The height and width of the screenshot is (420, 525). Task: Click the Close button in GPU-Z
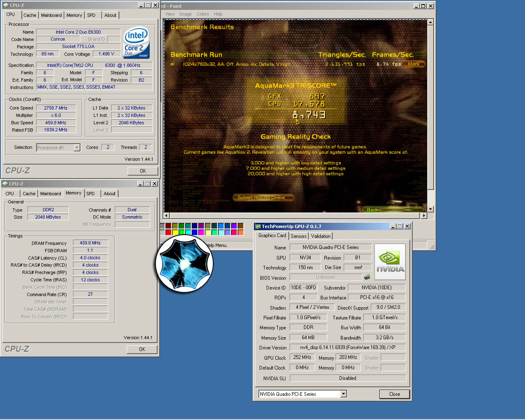click(395, 394)
